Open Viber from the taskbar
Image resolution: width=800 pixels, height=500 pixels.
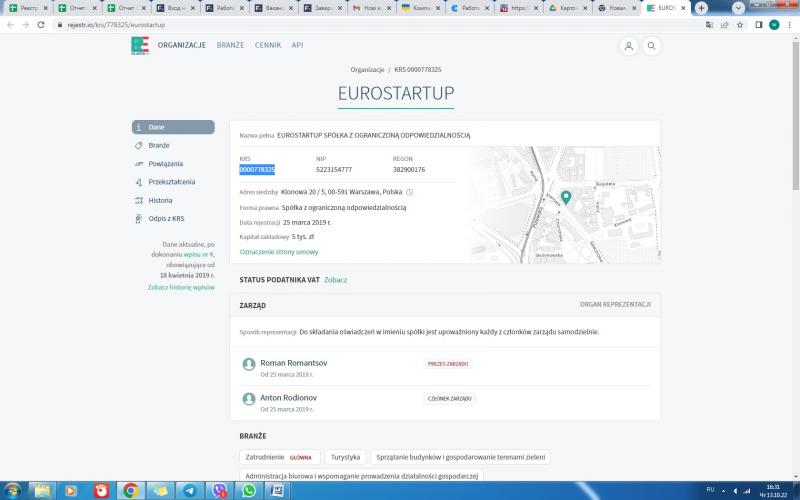pos(219,491)
